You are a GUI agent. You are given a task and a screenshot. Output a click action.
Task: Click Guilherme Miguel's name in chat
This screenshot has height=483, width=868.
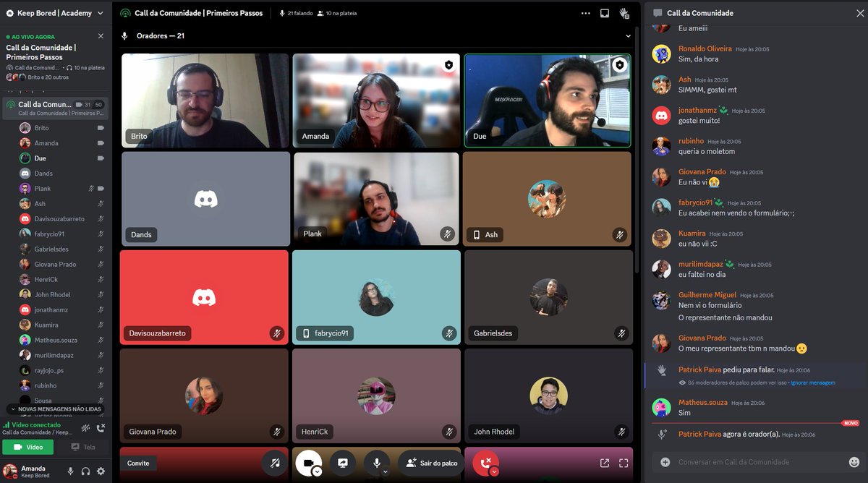707,295
